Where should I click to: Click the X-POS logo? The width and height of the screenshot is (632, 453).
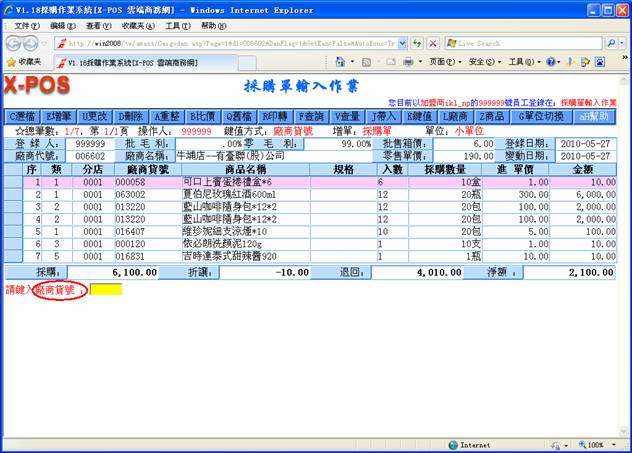tap(36, 86)
